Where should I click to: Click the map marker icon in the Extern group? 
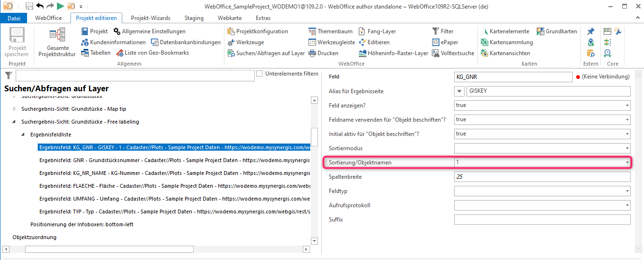pos(590,42)
